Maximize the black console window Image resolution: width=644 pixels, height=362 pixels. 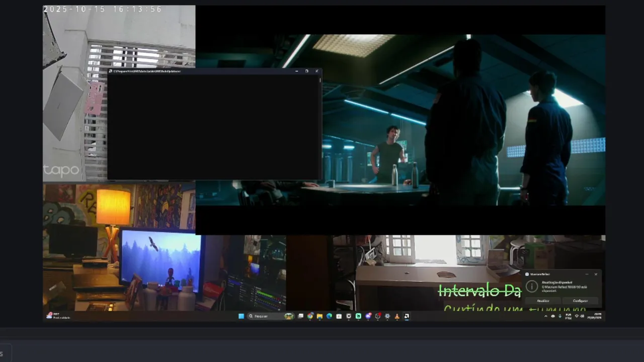click(x=307, y=71)
